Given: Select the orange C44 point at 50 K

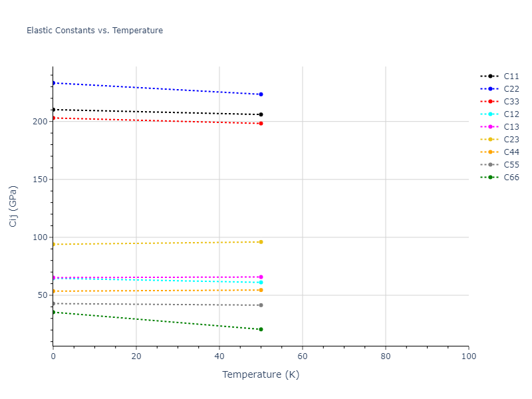Looking at the screenshot, I should click(x=261, y=290).
